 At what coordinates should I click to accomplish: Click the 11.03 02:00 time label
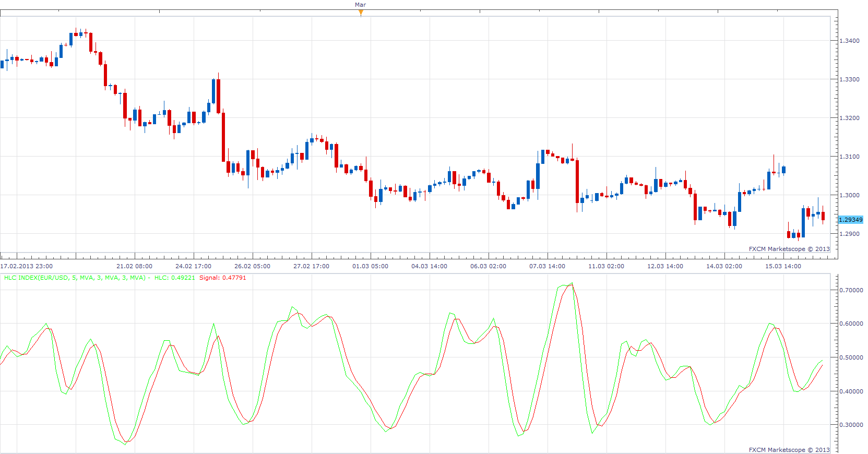click(x=607, y=266)
